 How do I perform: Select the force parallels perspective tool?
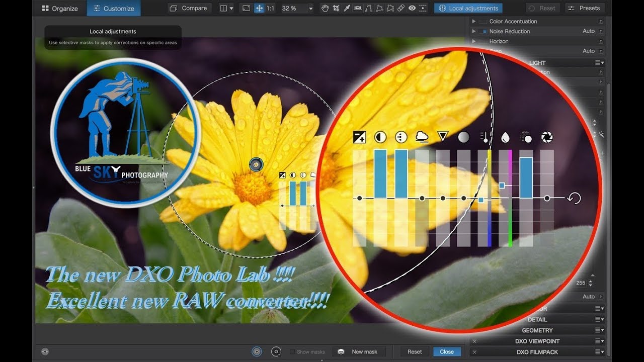[368, 8]
